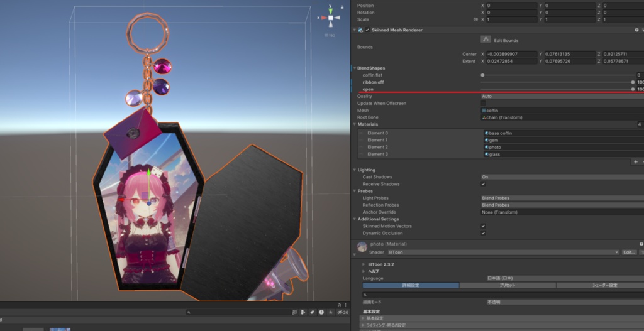The width and height of the screenshot is (644, 331).
Task: Click the favorites star icon in Project
Action: [x=331, y=312]
